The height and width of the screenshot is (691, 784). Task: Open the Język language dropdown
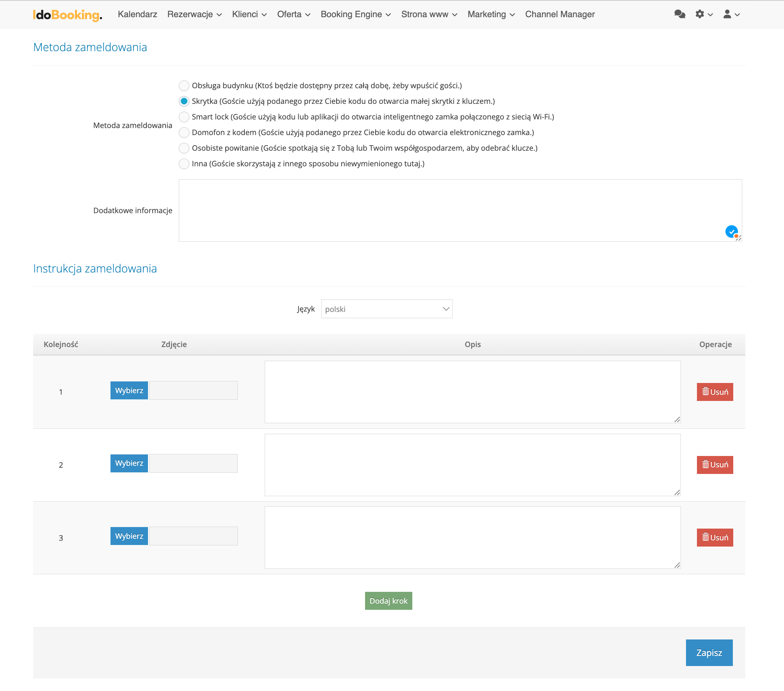[387, 309]
